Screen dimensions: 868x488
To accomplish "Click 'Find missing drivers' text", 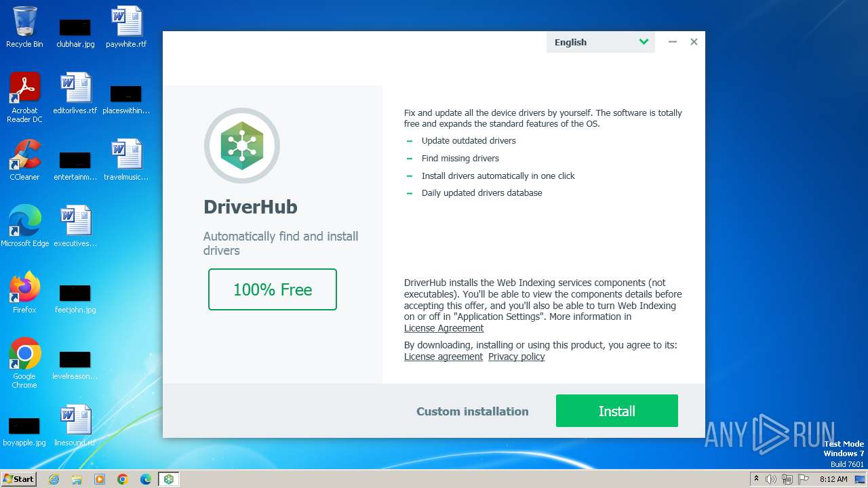I will (x=460, y=159).
